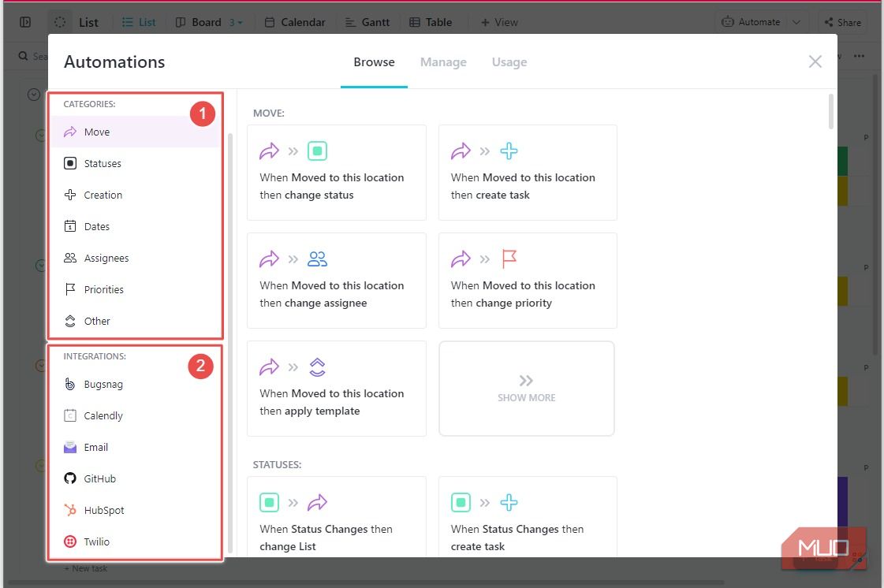The height and width of the screenshot is (588, 884).
Task: Switch to the Manage tab
Action: (x=443, y=62)
